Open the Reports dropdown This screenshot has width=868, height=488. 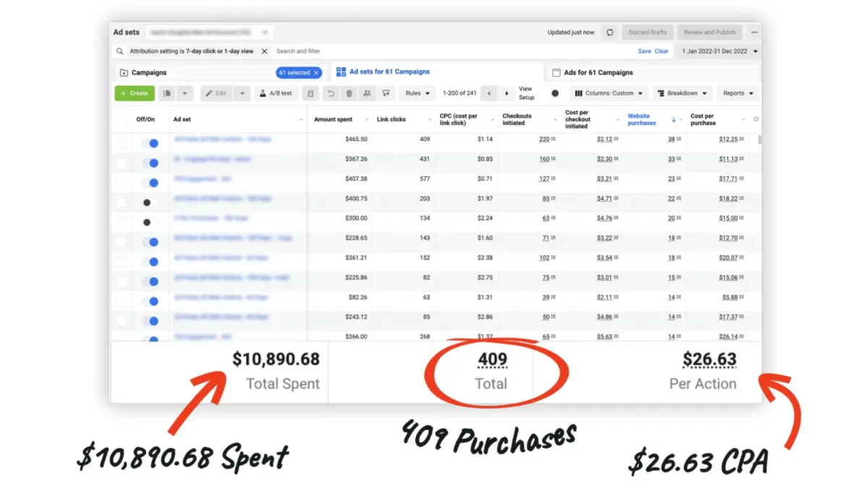739,93
